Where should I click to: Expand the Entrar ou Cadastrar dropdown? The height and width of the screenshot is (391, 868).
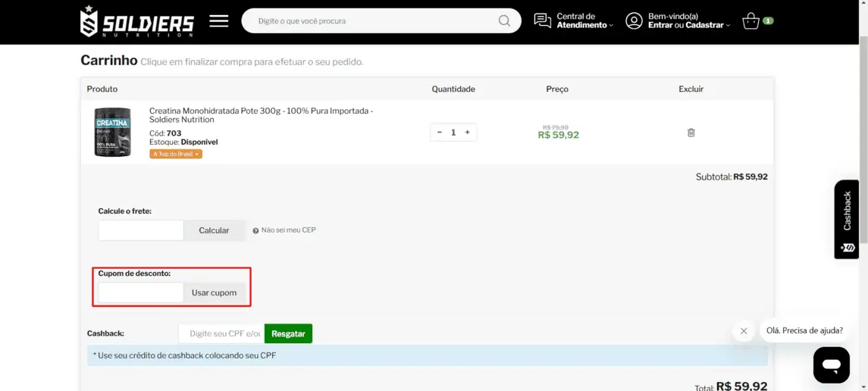(x=689, y=21)
